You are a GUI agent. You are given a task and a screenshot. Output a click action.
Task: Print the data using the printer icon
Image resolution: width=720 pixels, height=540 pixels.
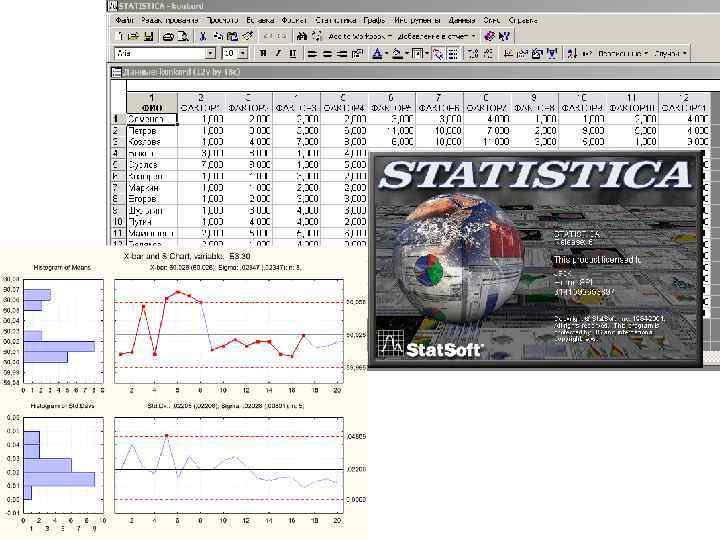tap(168, 36)
